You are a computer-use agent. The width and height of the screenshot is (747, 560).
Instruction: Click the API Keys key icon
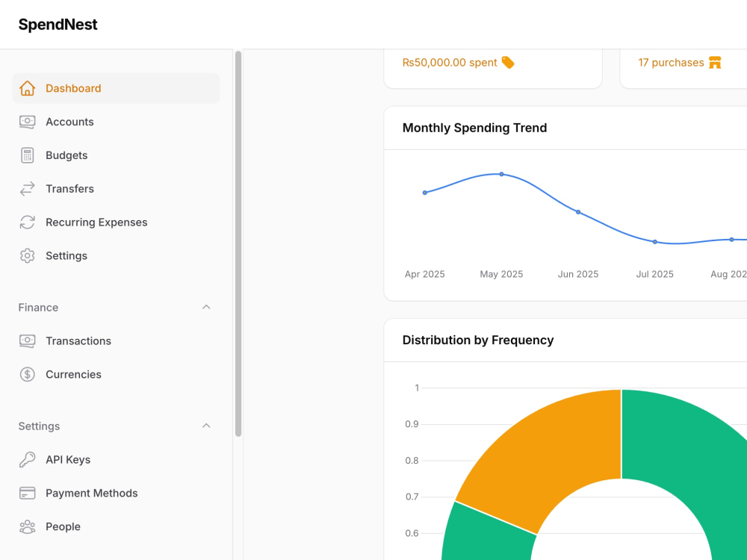tap(27, 459)
